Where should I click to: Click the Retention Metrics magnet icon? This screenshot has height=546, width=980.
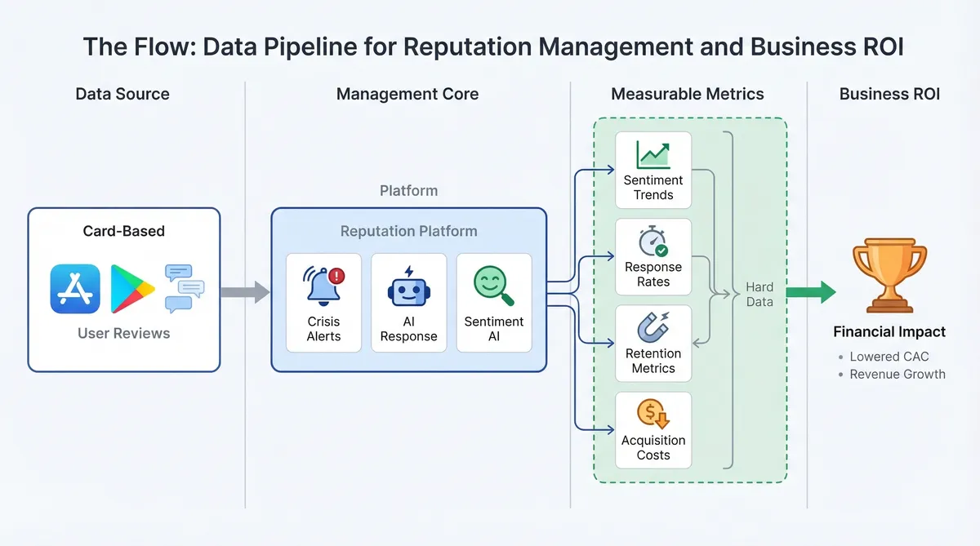pos(653,327)
